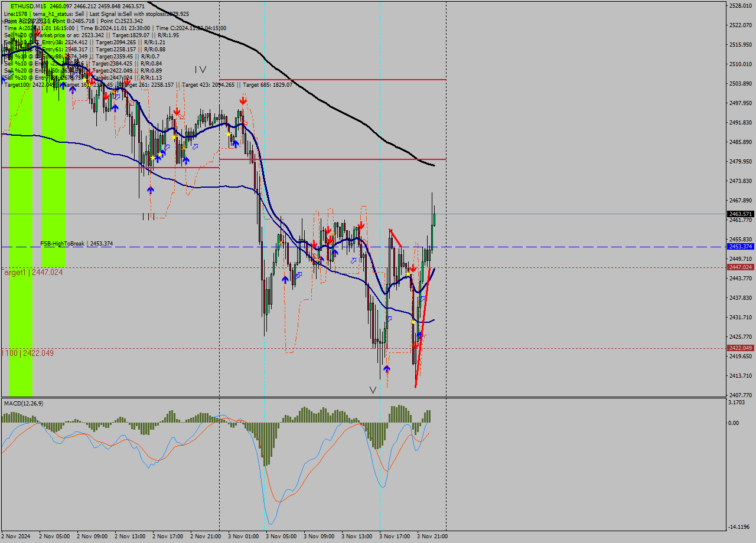Select the 'V' wave label at the chart bottom
The width and height of the screenshot is (756, 543).
(x=373, y=390)
